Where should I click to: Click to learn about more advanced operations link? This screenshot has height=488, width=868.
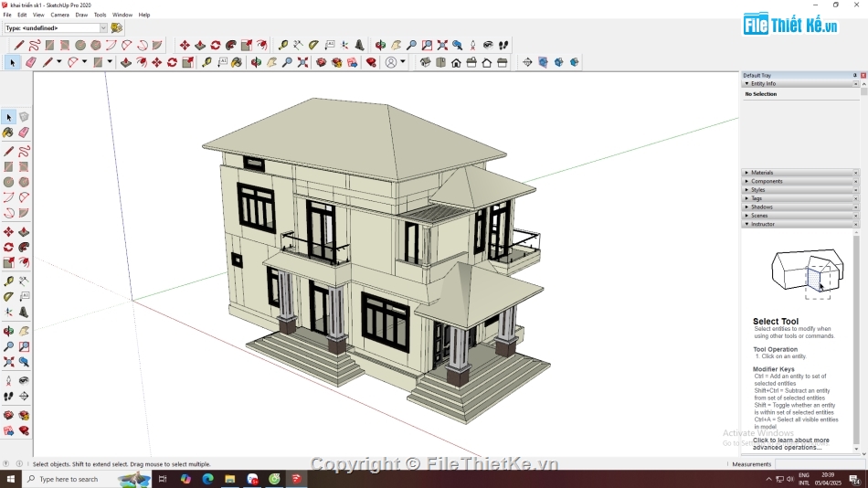[790, 444]
